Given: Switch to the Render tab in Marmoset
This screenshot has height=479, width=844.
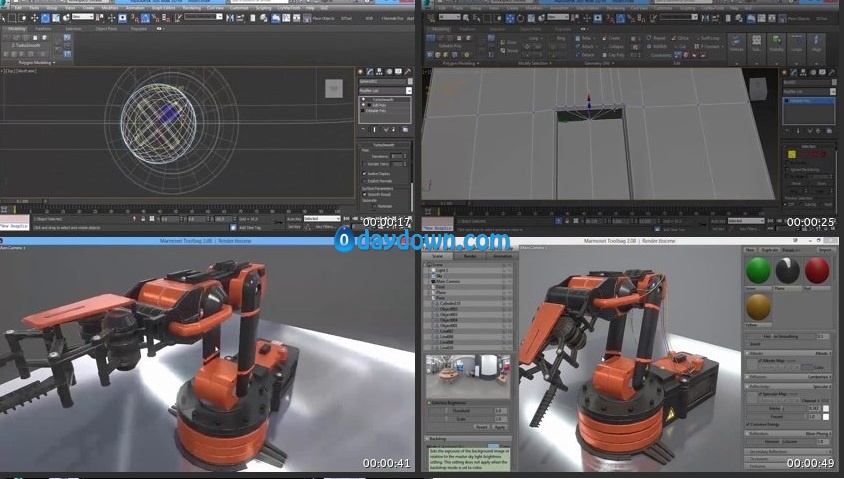Looking at the screenshot, I should click(x=469, y=255).
